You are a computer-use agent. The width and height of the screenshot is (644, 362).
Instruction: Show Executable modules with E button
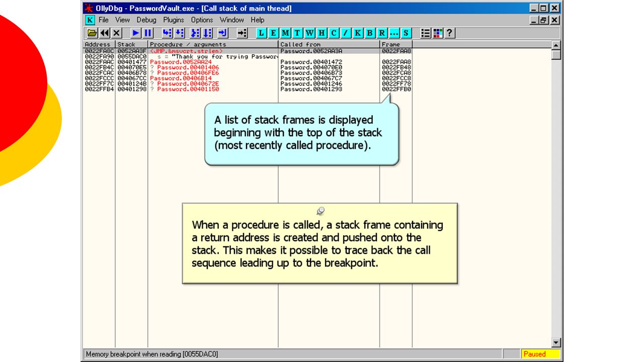coord(273,33)
